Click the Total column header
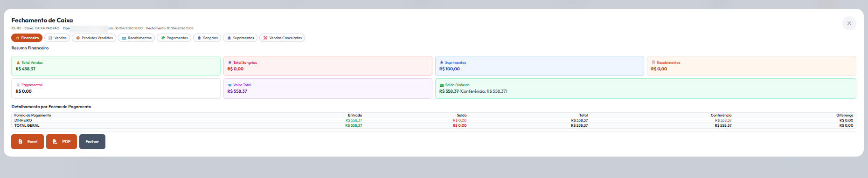The height and width of the screenshot is (178, 868). coord(583,115)
